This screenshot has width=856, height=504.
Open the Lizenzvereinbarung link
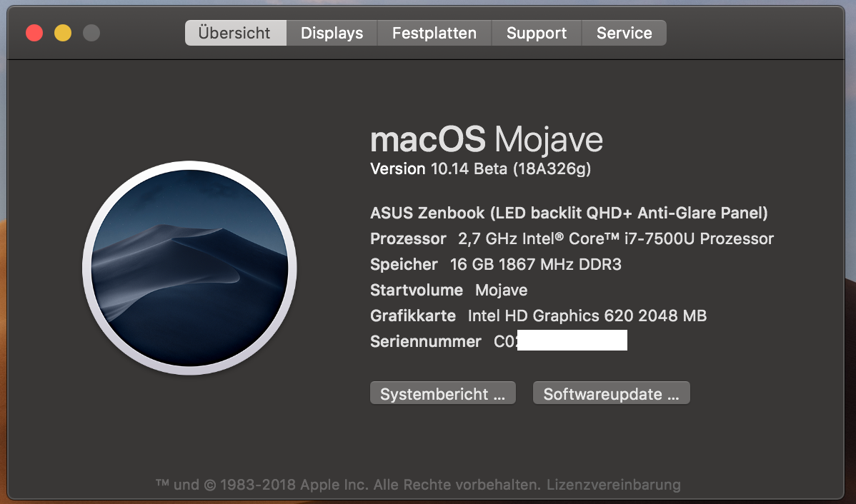(x=614, y=485)
